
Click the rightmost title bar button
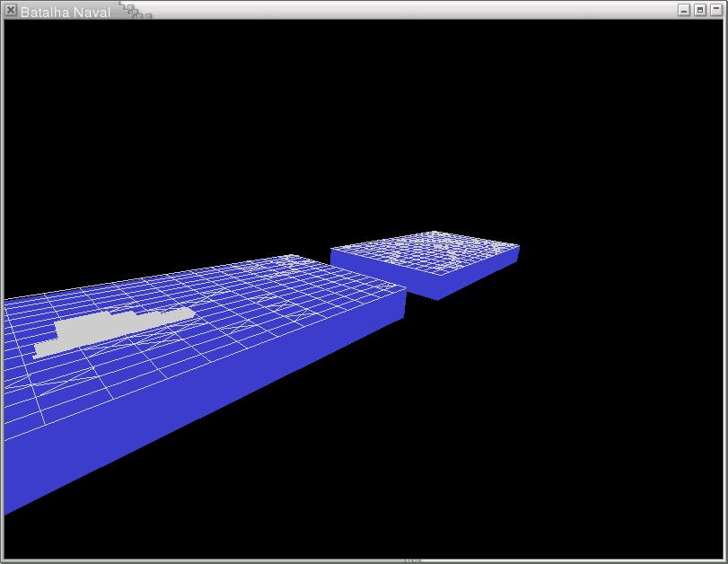tap(715, 11)
